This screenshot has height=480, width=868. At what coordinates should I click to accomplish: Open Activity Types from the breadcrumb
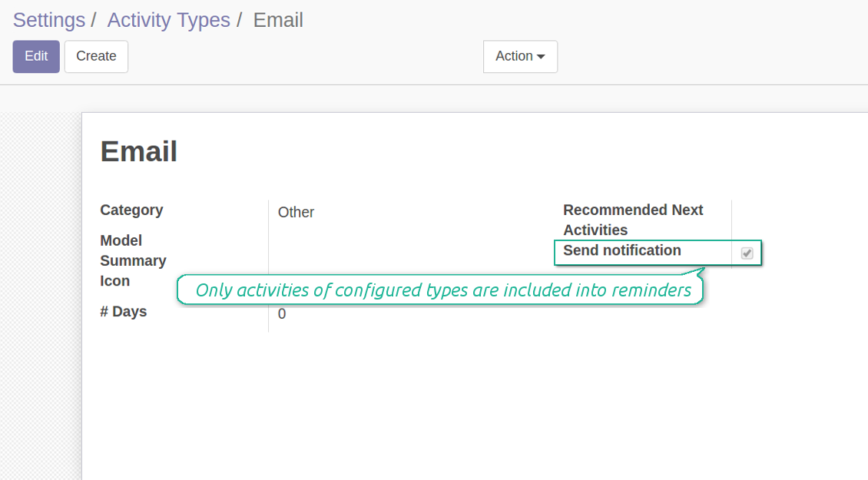pyautogui.click(x=168, y=20)
